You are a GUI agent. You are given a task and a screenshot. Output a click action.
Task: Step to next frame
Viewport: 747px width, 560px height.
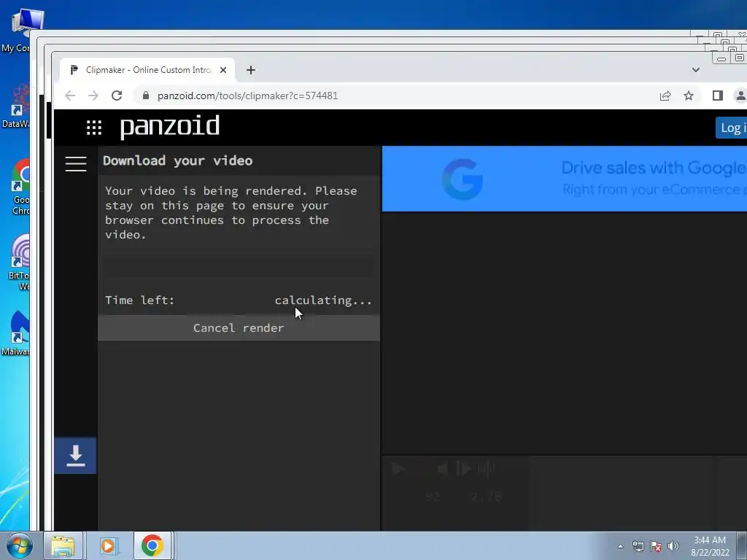(463, 469)
